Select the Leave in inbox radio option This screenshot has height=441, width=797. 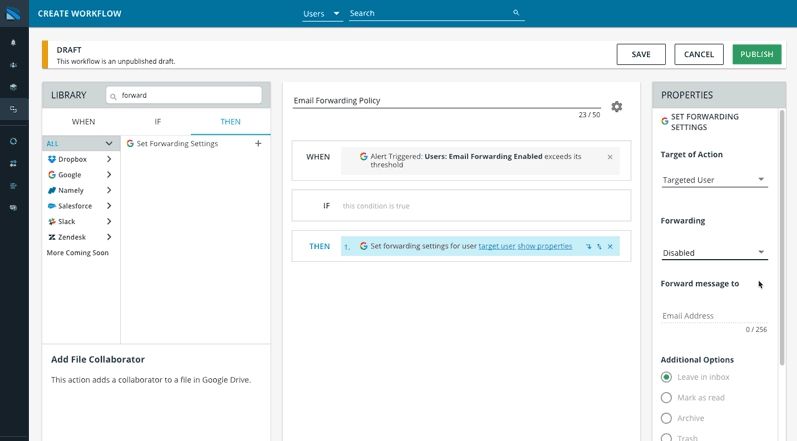(x=666, y=377)
